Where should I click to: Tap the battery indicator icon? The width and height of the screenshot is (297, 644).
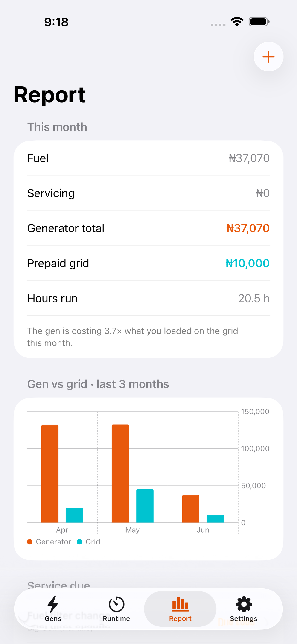tap(259, 22)
